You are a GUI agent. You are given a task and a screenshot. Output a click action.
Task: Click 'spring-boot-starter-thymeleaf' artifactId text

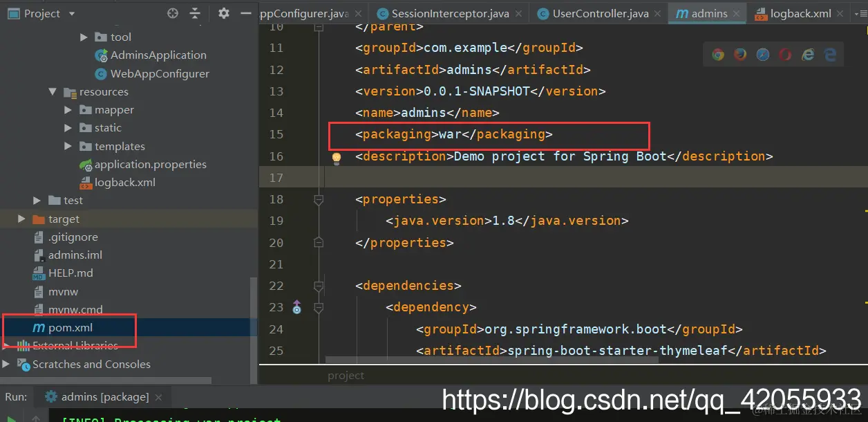click(x=618, y=351)
